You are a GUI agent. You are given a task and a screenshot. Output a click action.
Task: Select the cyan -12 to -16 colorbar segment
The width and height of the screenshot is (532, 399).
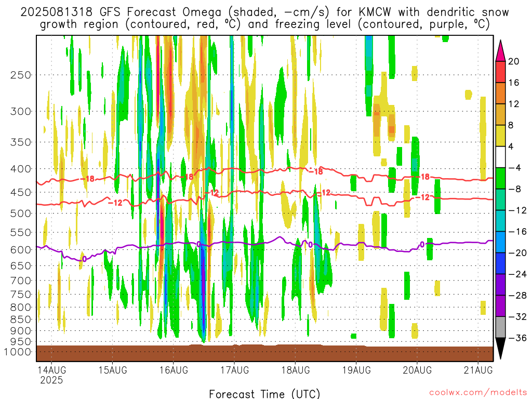(x=500, y=221)
